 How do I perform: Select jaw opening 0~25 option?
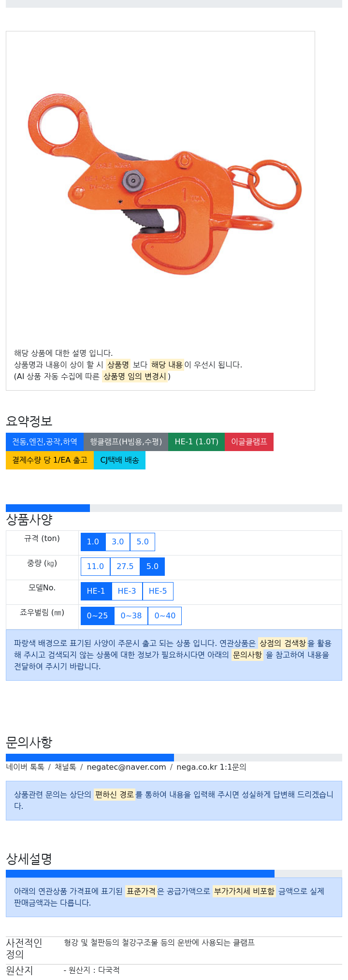point(97,616)
